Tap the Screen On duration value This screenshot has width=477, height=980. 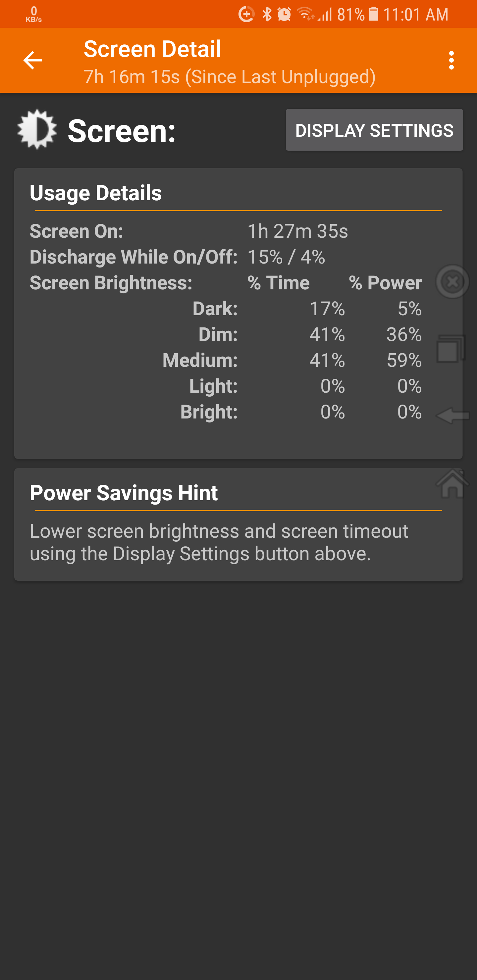[298, 231]
